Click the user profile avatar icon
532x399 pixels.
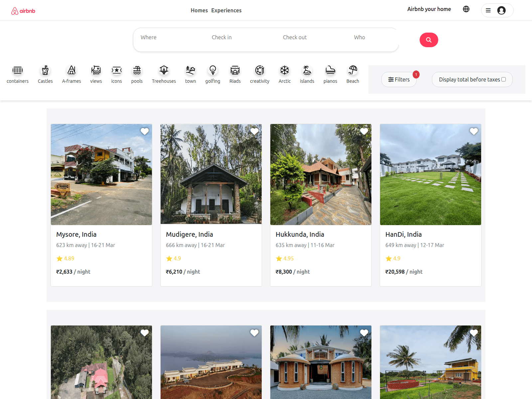point(501,10)
